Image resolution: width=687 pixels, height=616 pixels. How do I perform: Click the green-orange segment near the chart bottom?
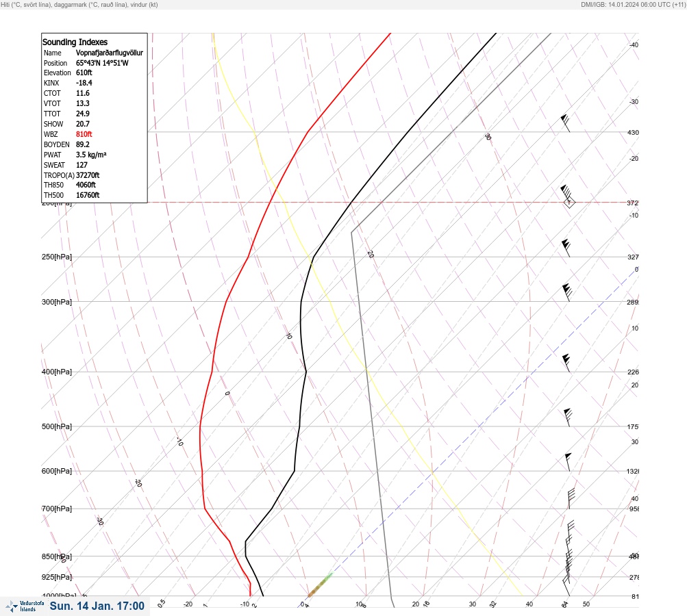coord(320,585)
